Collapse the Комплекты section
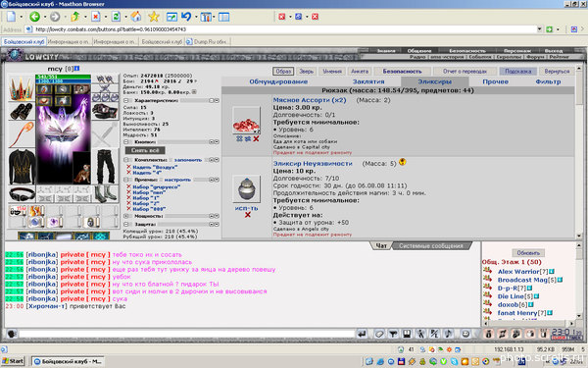 [x=126, y=160]
